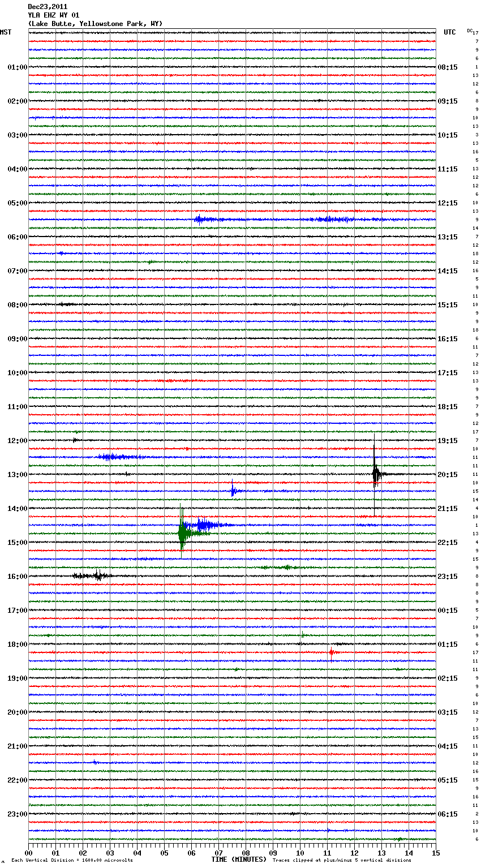Click the "07" minute tick label on the bottom axis
This screenshot has height=868, width=481.
click(218, 853)
